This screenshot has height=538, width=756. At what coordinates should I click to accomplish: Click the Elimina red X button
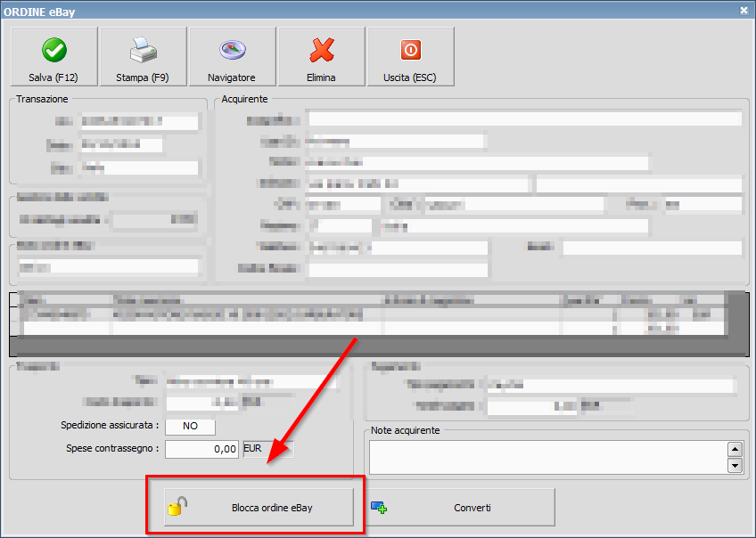(321, 57)
